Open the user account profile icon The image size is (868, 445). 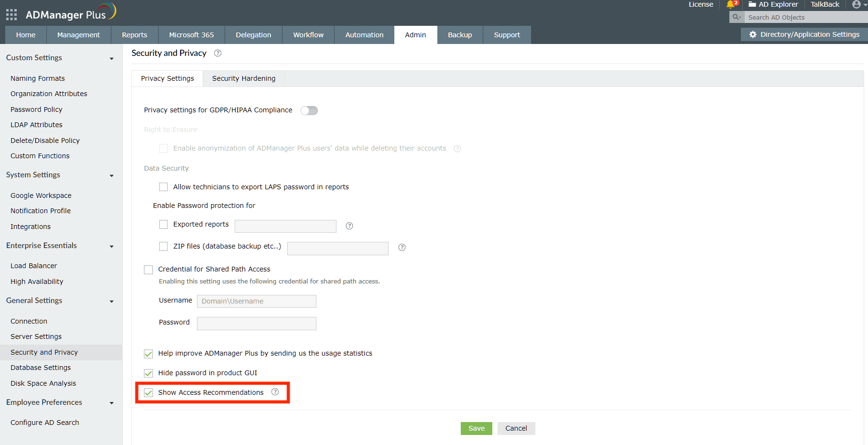click(857, 4)
